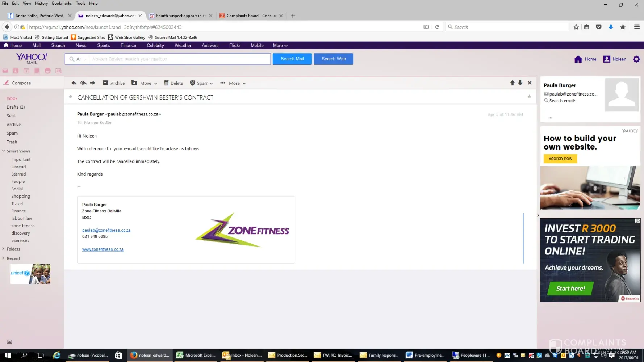Open the Firefox History menu
Screen dimensions: 644x362
[x=41, y=3]
